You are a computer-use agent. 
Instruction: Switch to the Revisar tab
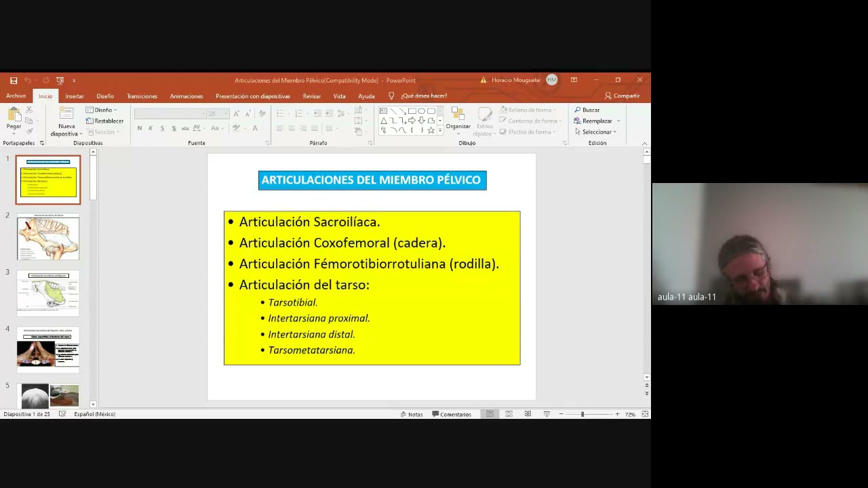pos(312,96)
